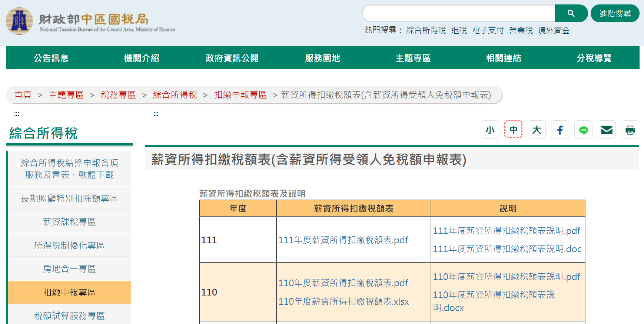
Task: Click the 薪資所得扣繳稅額表 table column header
Action: 353,208
